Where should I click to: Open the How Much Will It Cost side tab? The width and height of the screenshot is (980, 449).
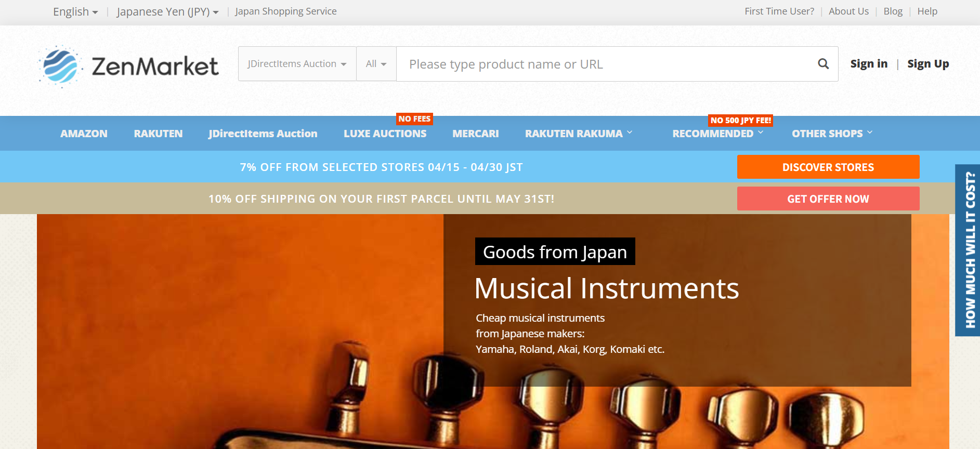[x=968, y=250]
